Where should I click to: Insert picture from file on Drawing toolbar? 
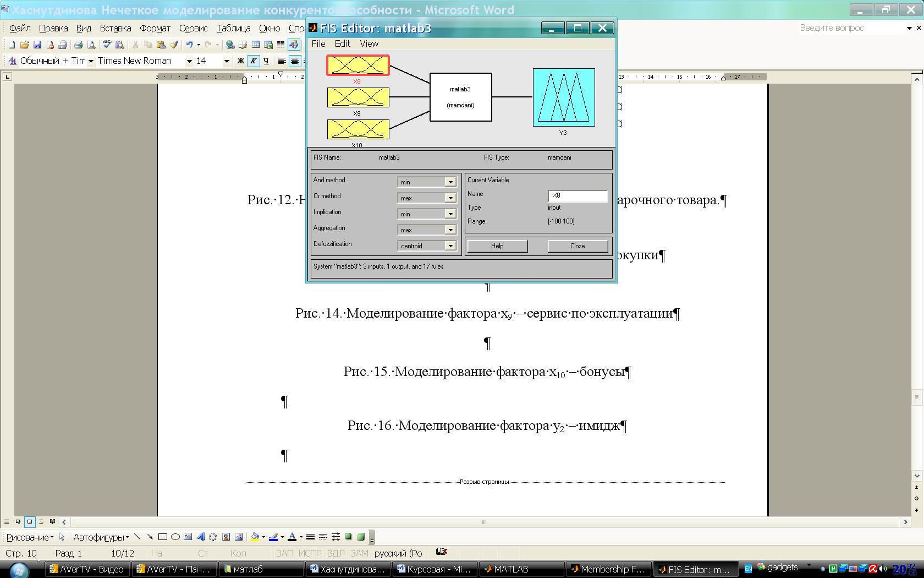239,537
